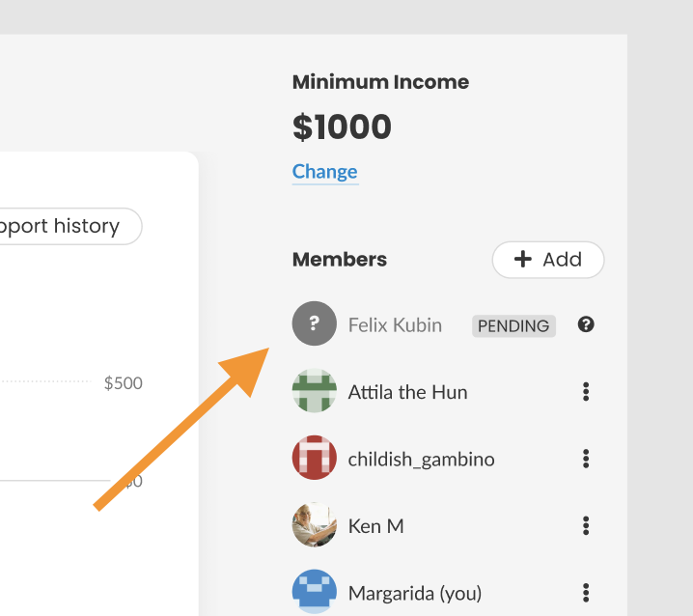The width and height of the screenshot is (693, 616).
Task: Click the plus icon in the Add button
Action: pyautogui.click(x=523, y=259)
